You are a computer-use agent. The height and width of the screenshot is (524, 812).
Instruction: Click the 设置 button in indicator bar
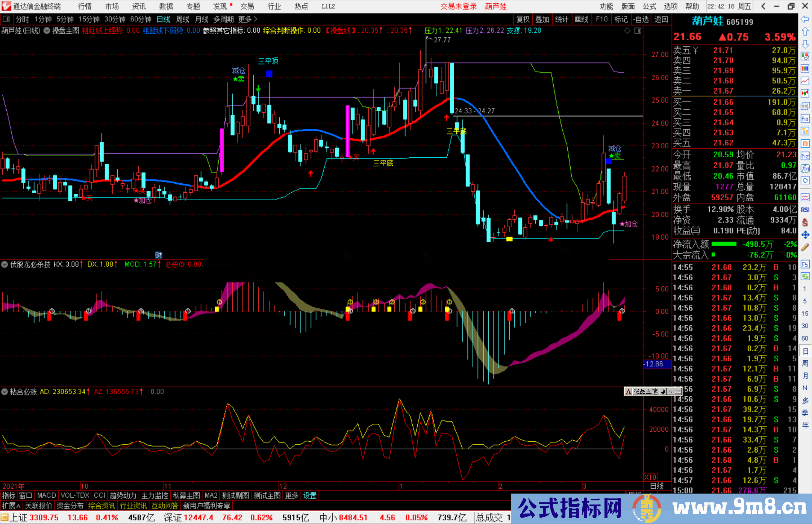pyautogui.click(x=310, y=495)
